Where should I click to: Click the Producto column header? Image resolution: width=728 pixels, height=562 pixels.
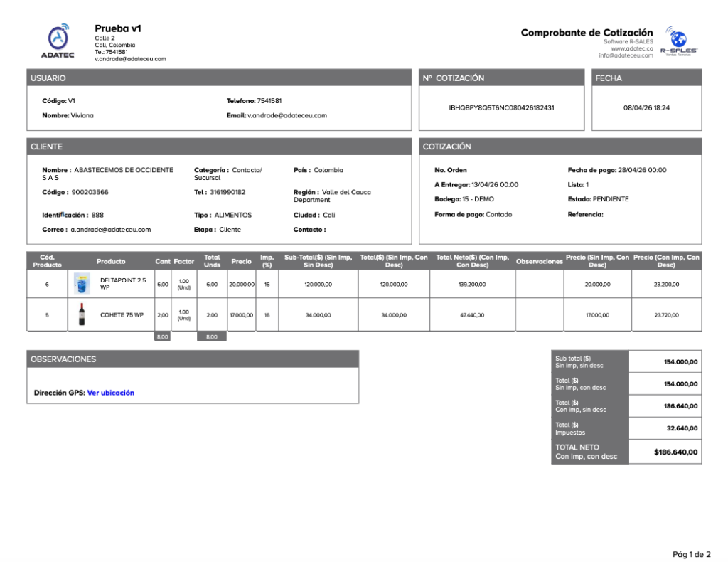coord(111,261)
